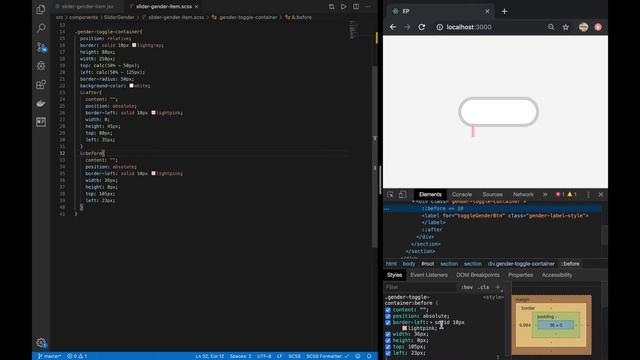Click the Styles filter input field
The height and width of the screenshot is (360, 640).
(420, 287)
